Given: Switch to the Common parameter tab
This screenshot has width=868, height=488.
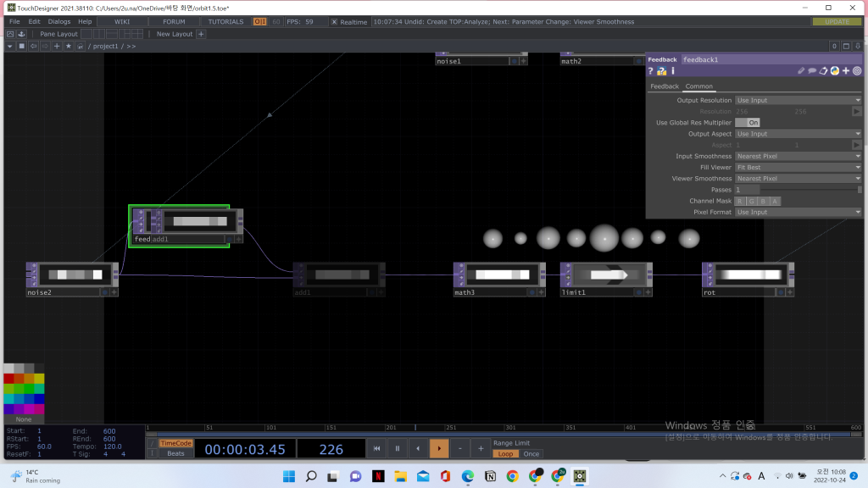Looking at the screenshot, I should click(x=699, y=86).
